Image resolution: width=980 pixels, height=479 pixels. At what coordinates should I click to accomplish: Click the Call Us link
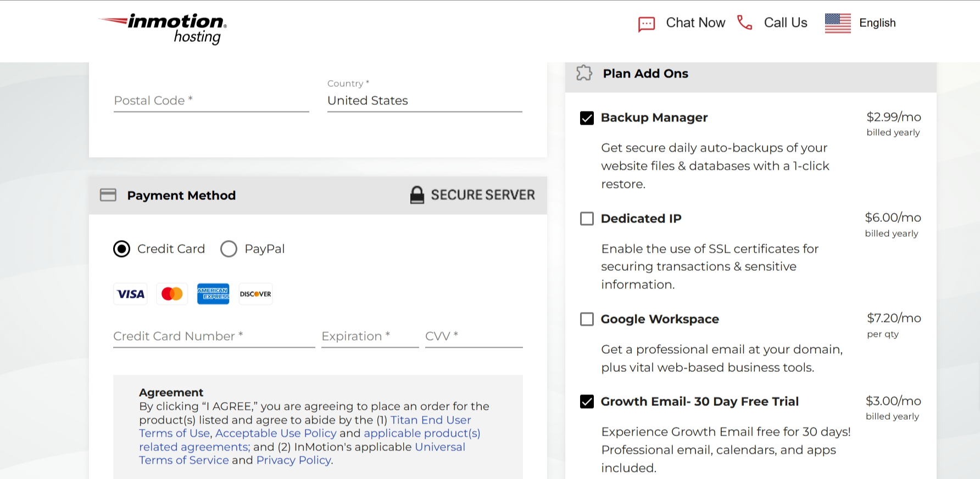pyautogui.click(x=786, y=23)
